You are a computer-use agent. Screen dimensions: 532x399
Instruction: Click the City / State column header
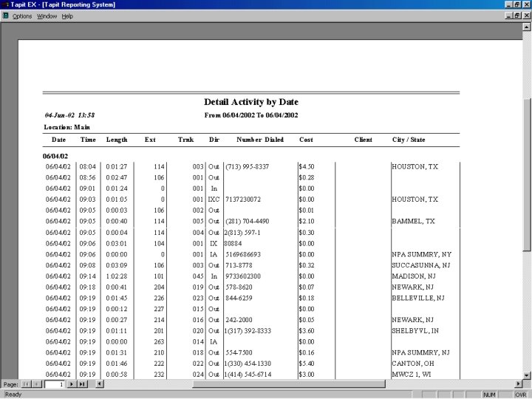409,140
